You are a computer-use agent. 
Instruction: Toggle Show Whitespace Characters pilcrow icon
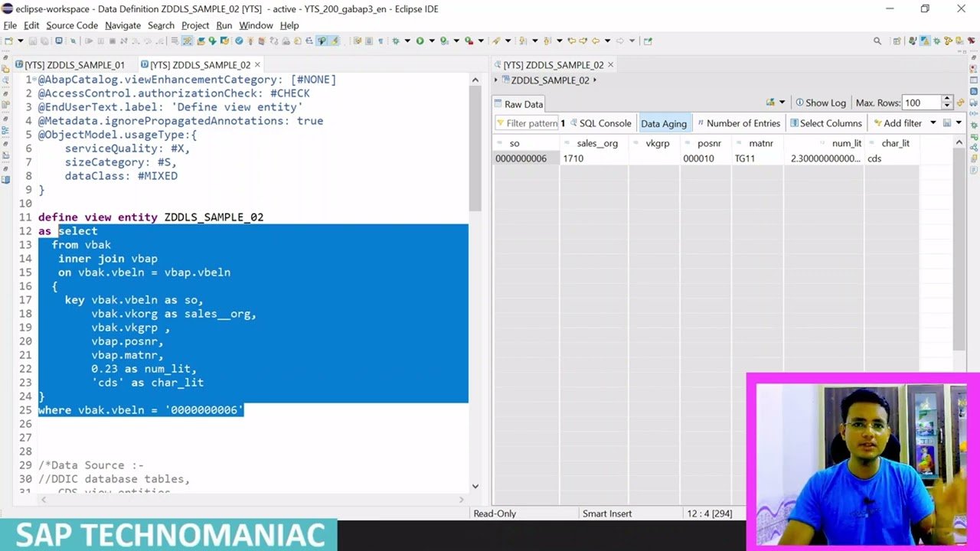(x=381, y=41)
